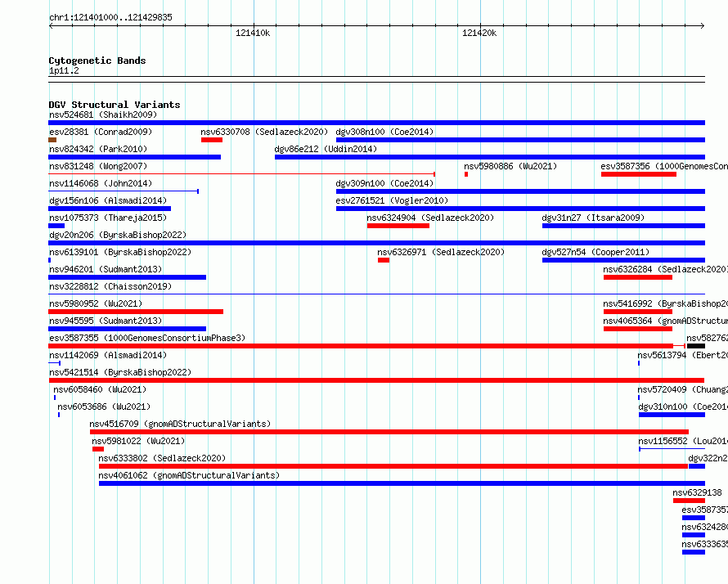Click the 121420k ruler tick label

pyautogui.click(x=479, y=33)
